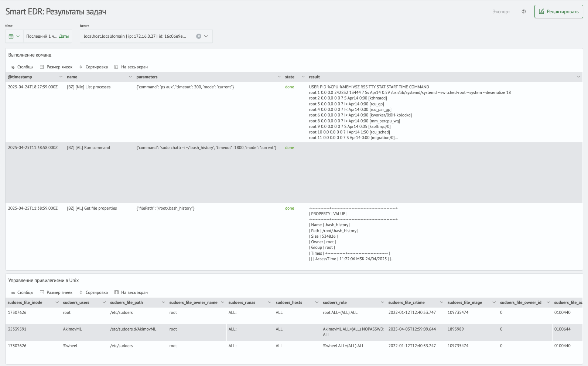Image resolution: width=588 pixels, height=366 pixels.
Task: Click timestamp 2025-04-24T18:27:59.000Z cell
Action: click(x=33, y=87)
